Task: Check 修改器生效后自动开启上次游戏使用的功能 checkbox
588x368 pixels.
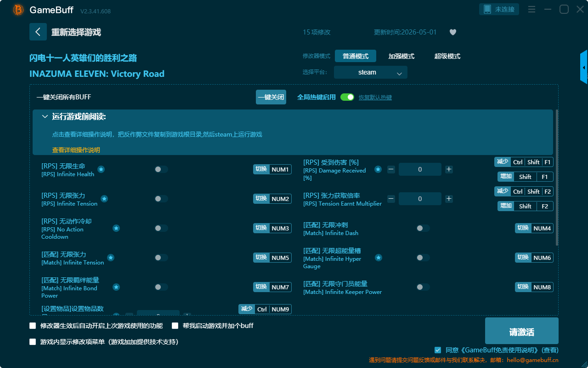Action: pyautogui.click(x=33, y=326)
